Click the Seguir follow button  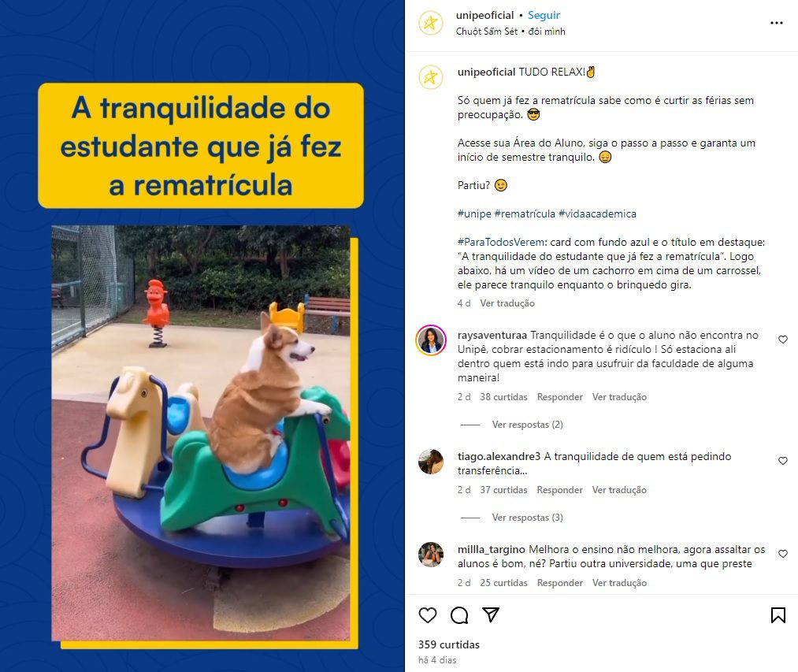[544, 15]
